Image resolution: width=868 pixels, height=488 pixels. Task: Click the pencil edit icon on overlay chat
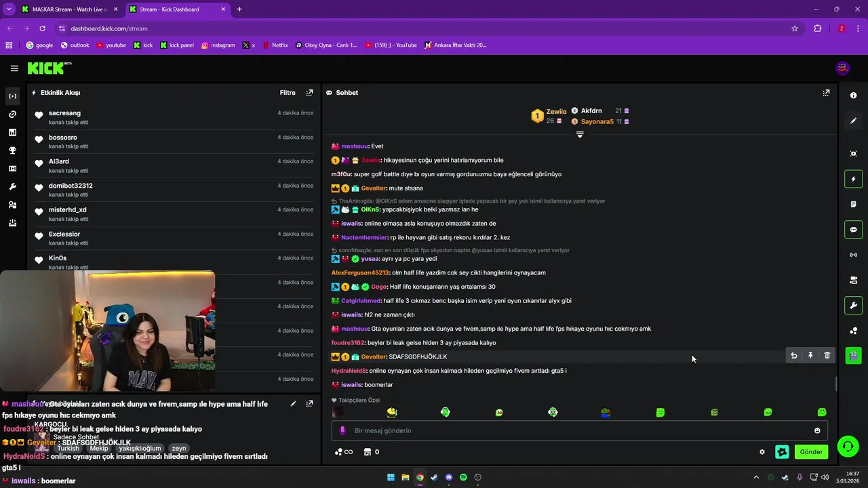(x=293, y=403)
